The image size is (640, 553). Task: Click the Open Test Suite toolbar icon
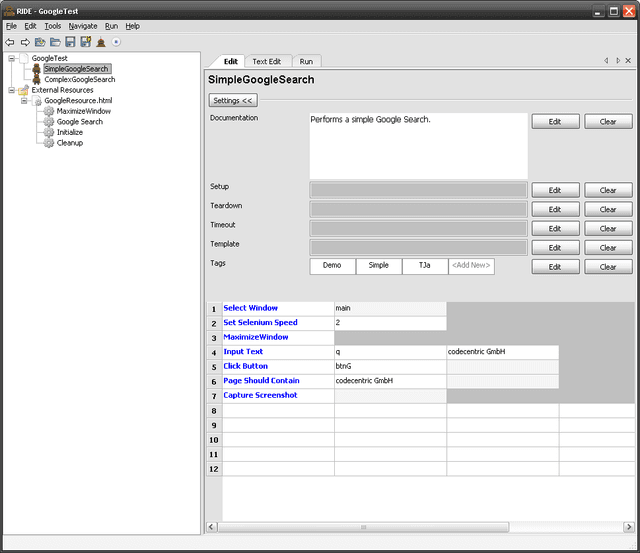click(40, 42)
